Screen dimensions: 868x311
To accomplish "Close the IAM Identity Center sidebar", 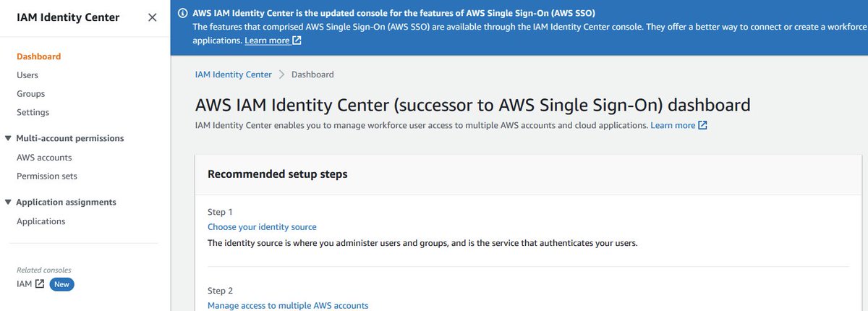I will [x=152, y=17].
